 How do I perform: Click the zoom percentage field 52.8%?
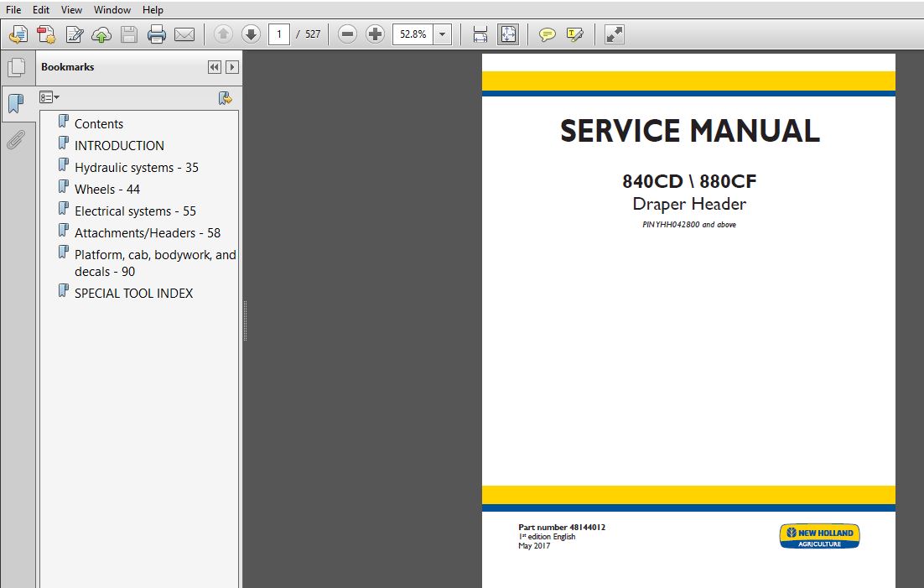coord(413,34)
